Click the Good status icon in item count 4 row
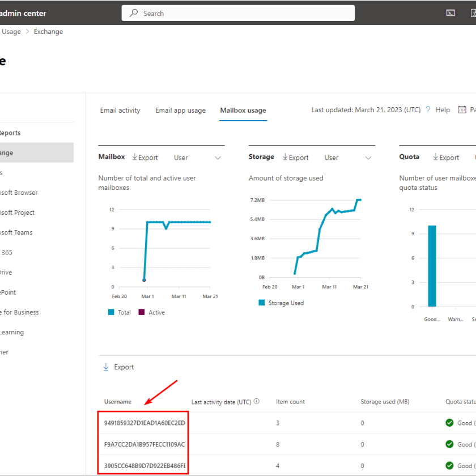 point(449,465)
